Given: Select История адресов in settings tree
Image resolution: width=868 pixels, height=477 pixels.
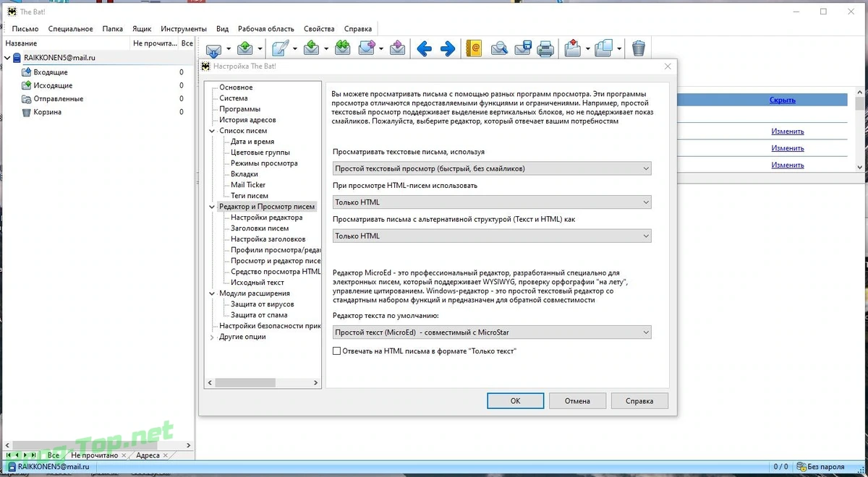Looking at the screenshot, I should click(x=247, y=120).
